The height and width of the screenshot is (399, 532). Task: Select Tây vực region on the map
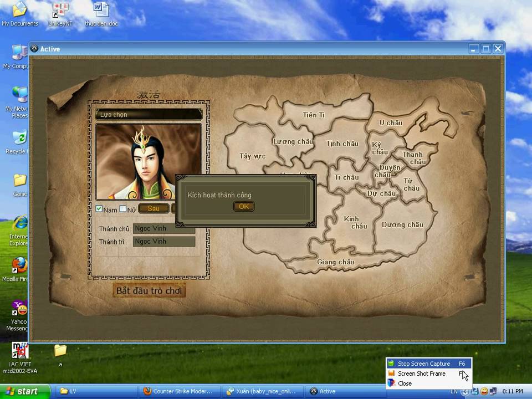coord(253,156)
